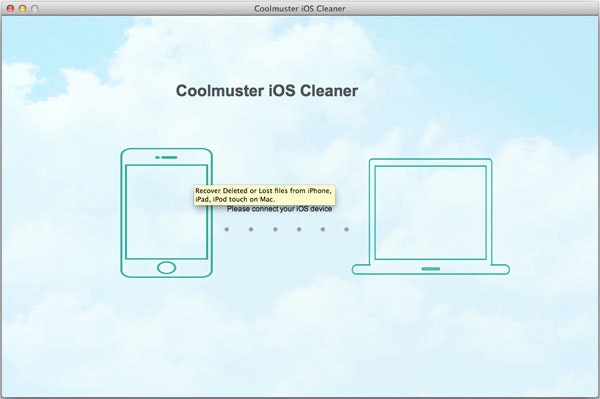Click 'Please connect your iOS device' text
The width and height of the screenshot is (600, 399).
coord(279,209)
